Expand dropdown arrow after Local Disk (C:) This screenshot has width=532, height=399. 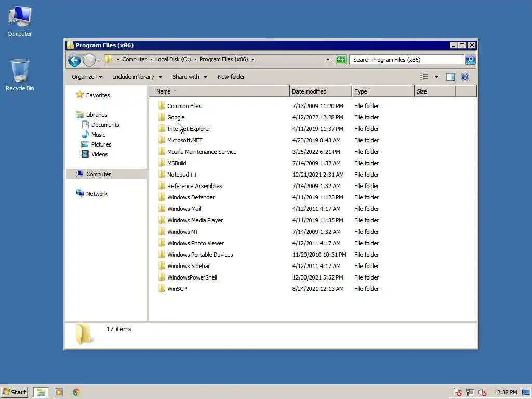(x=195, y=60)
